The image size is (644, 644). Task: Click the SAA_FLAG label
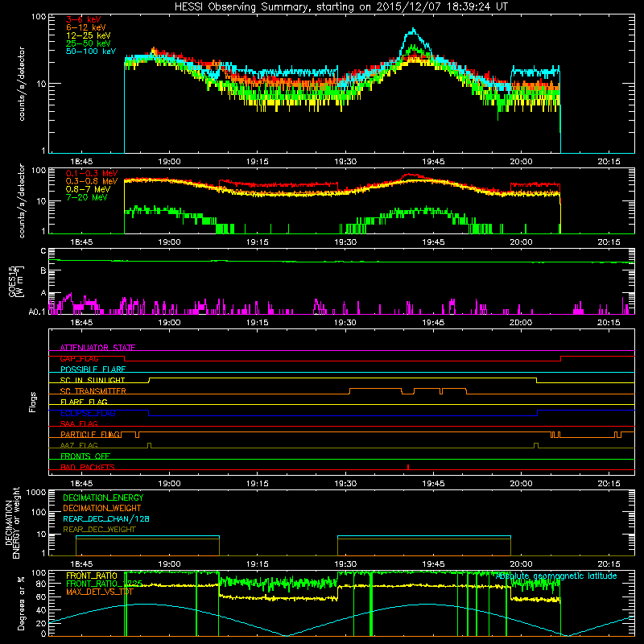click(x=79, y=423)
